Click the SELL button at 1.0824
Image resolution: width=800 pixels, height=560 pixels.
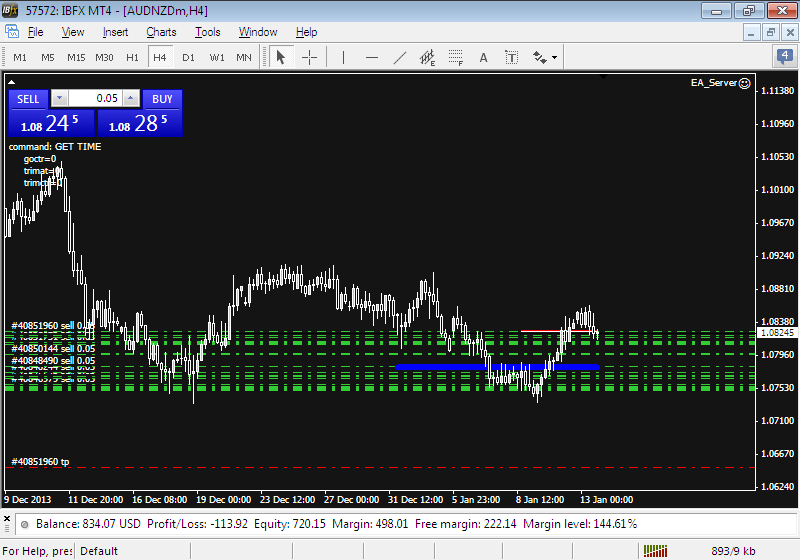point(50,124)
